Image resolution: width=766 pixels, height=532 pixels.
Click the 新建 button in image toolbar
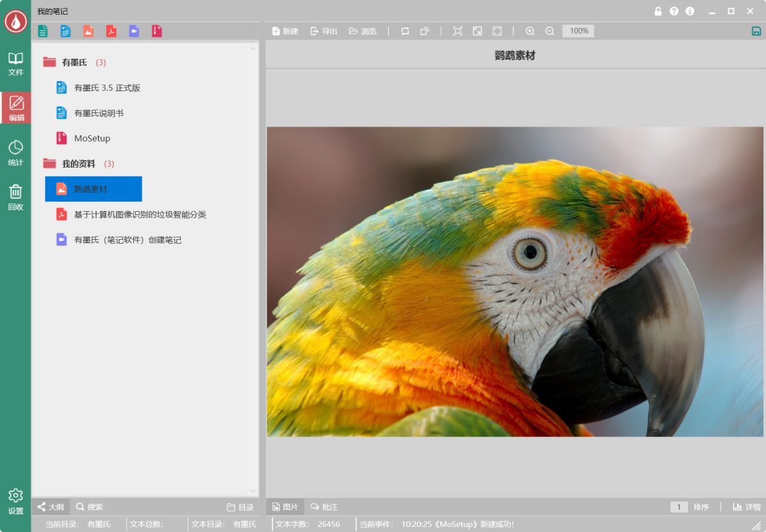tap(285, 31)
